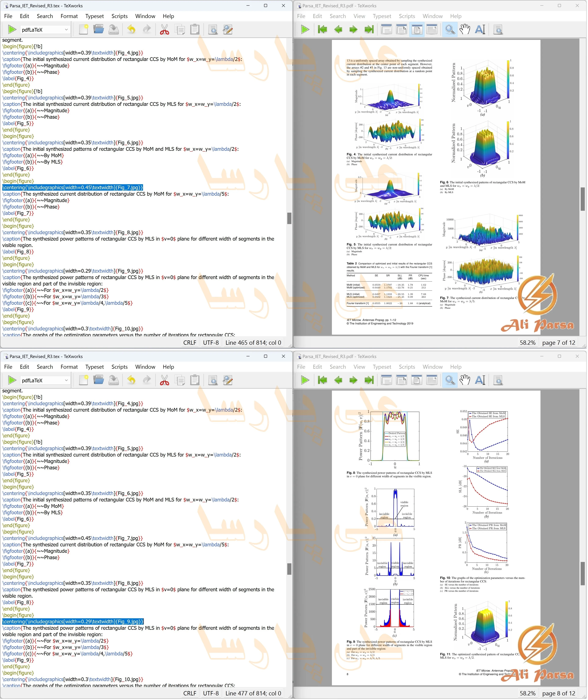Expand pdfLaTeX engine dropdown in top editor
Viewport: 588px width, 700px height.
click(66, 30)
